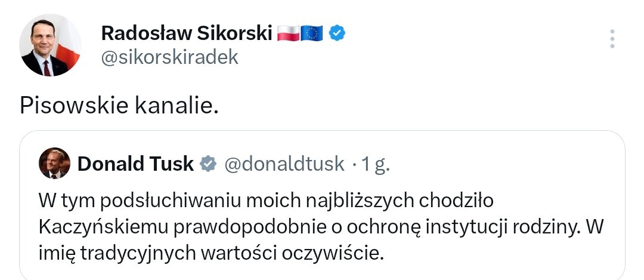Click the Donald Tusk name in quote
Image resolution: width=644 pixels, height=280 pixels.
(135, 163)
